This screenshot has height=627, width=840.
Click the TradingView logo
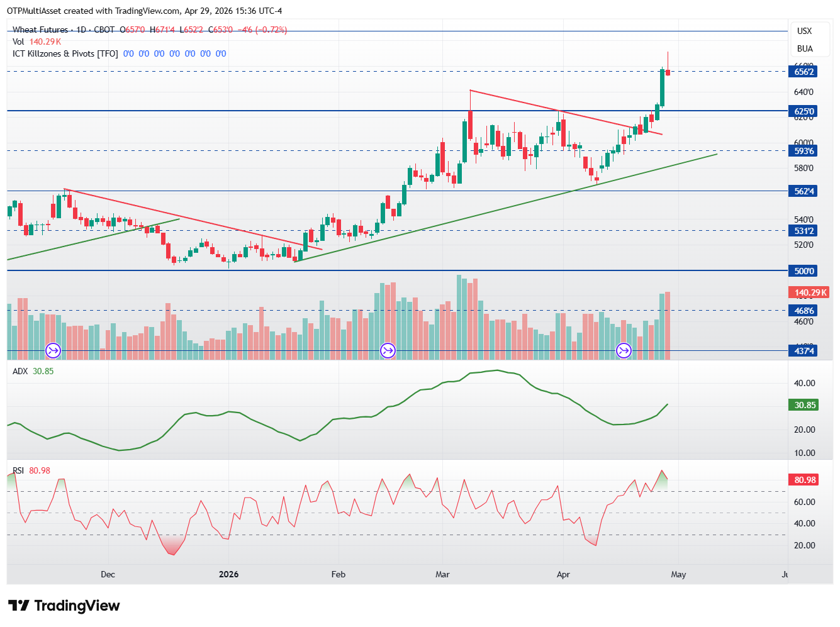pos(64,606)
